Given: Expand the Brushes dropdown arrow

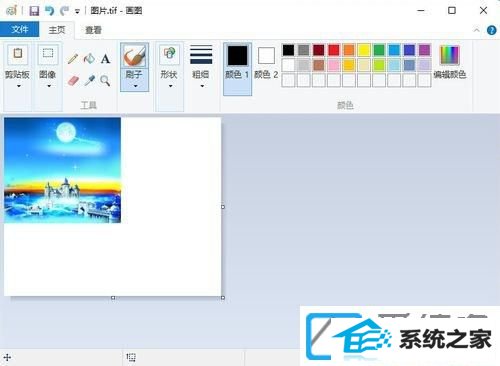Looking at the screenshot, I should pyautogui.click(x=135, y=86).
